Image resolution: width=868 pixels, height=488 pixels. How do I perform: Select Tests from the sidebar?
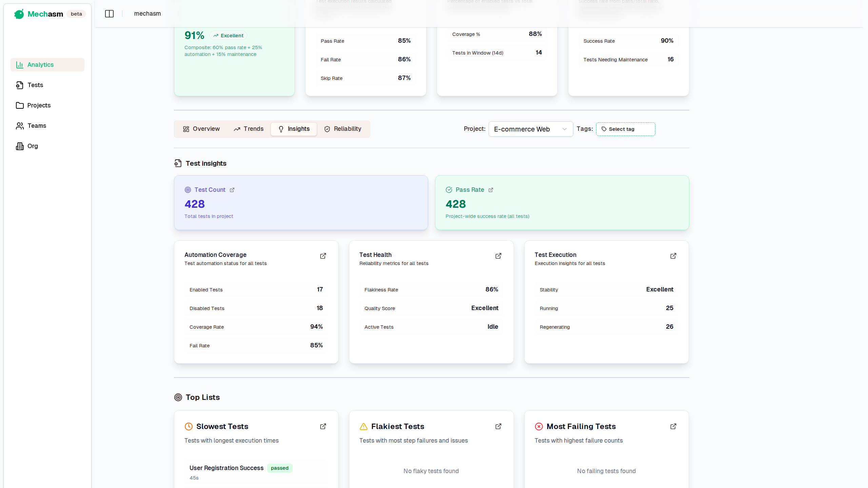[x=35, y=85]
